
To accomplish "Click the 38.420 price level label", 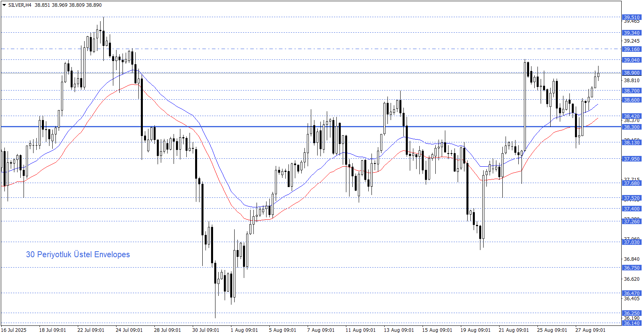I will coord(632,116).
